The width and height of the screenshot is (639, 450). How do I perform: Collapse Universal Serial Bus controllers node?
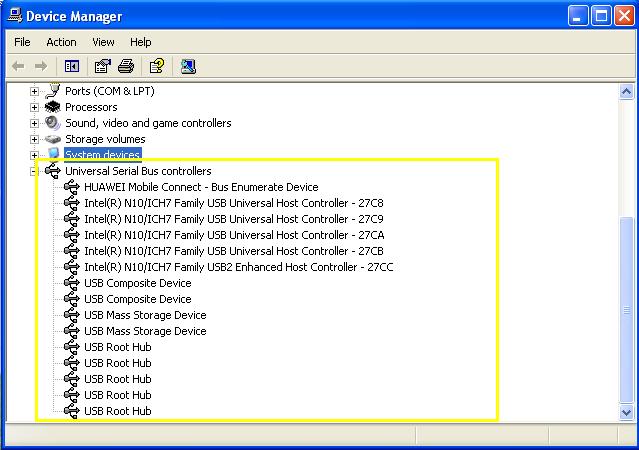point(33,172)
